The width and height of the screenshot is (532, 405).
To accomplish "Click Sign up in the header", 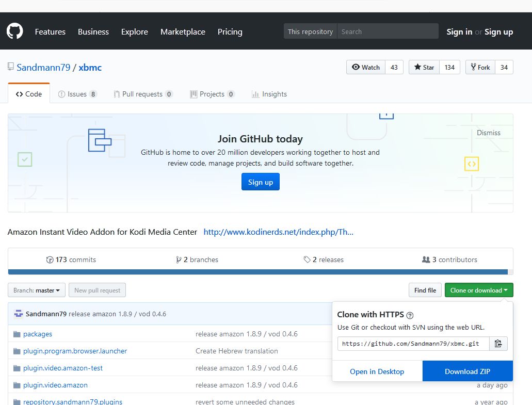I will [x=499, y=31].
